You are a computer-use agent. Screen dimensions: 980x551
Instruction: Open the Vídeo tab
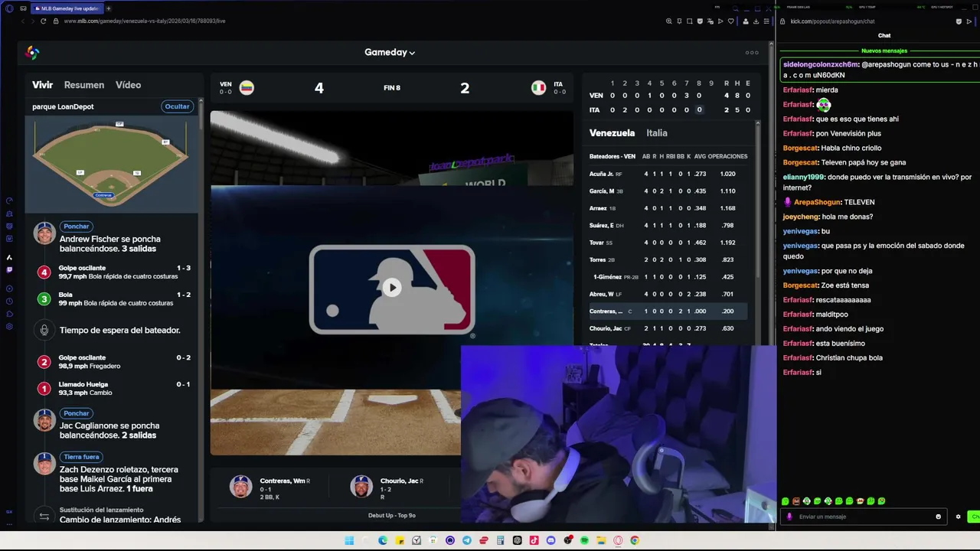128,85
